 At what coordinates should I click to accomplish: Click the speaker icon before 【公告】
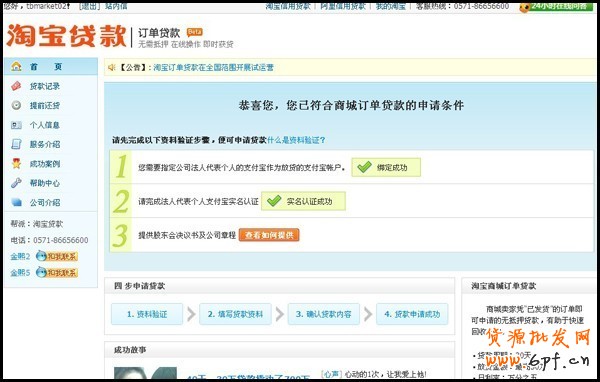tap(111, 67)
